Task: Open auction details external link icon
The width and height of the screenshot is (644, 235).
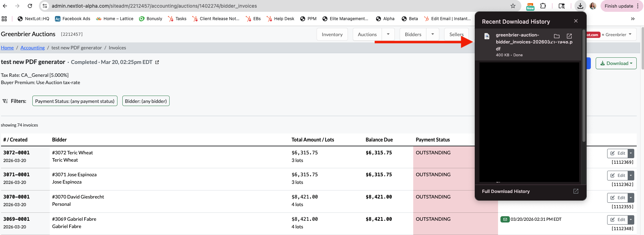Action: [157, 62]
